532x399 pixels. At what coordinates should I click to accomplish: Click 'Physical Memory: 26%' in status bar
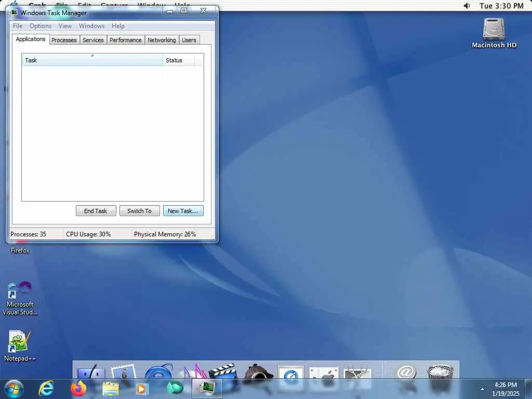click(165, 234)
